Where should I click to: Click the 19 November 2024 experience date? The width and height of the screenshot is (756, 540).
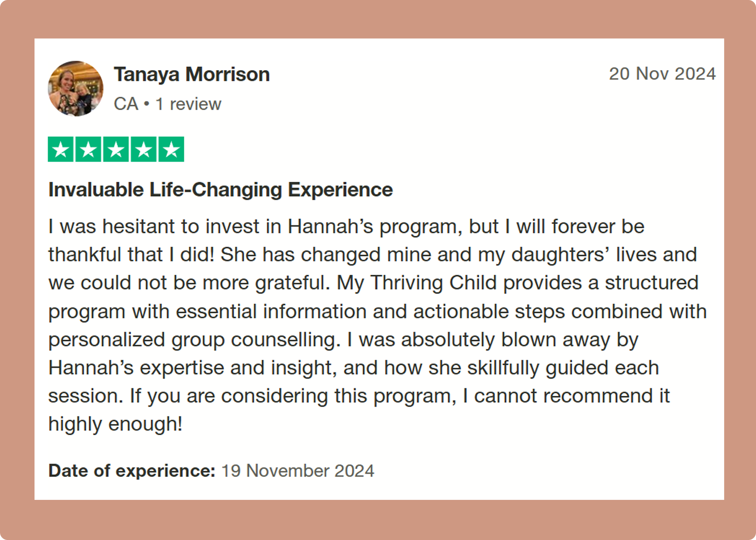tap(298, 471)
